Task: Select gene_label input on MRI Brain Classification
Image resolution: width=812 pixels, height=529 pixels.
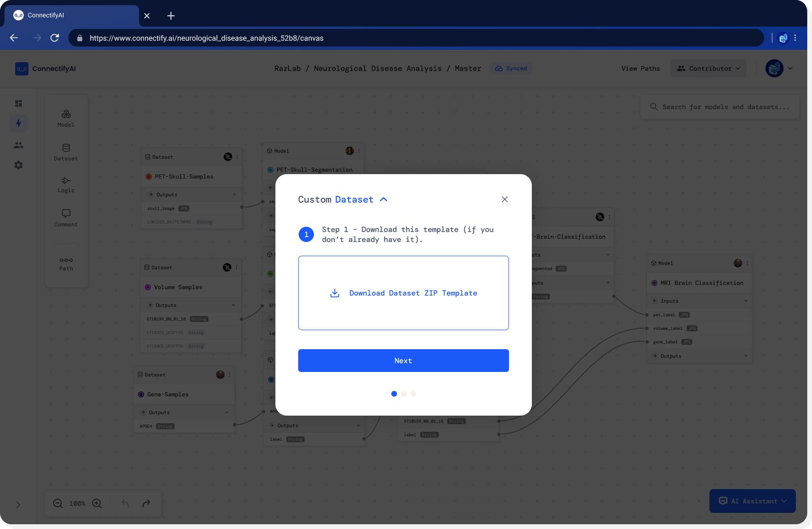Action: (699, 342)
